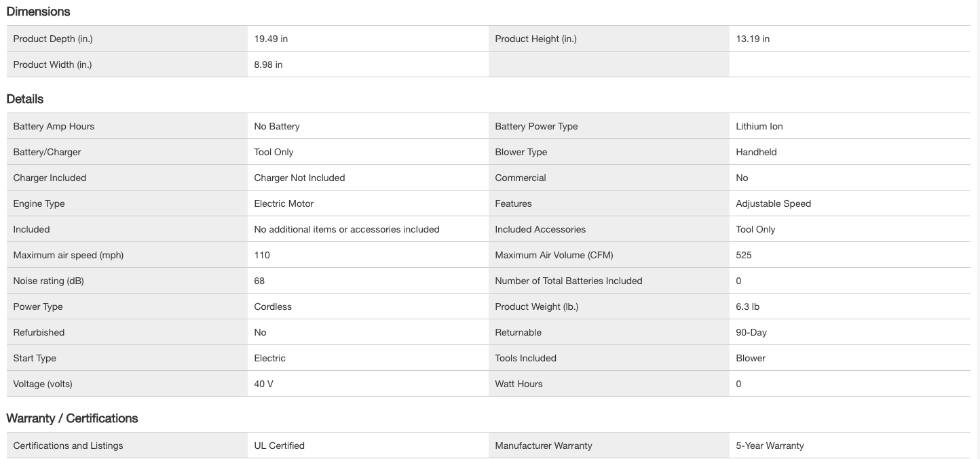
Task: Select the Charger Not Included value
Action: (x=299, y=178)
